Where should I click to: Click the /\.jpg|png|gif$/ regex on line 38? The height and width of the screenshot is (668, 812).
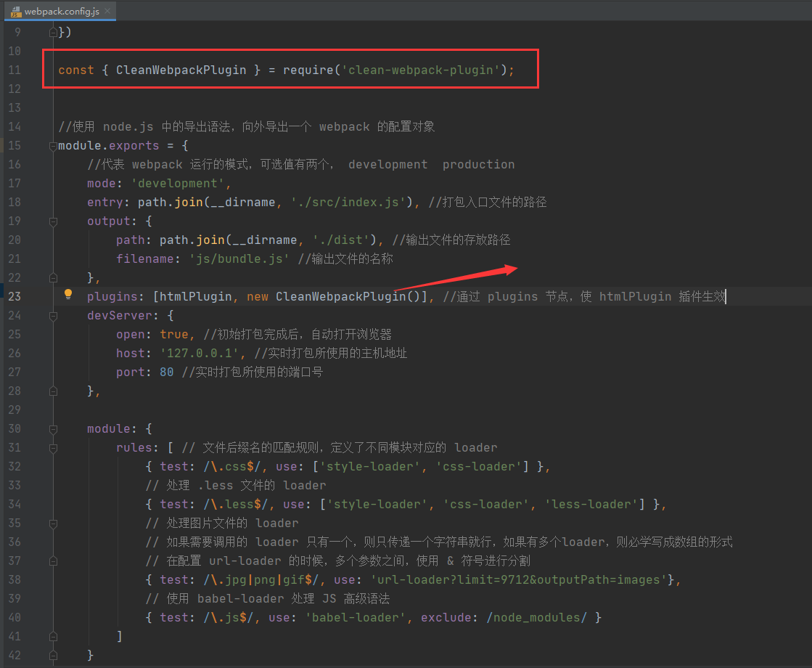pyautogui.click(x=261, y=579)
